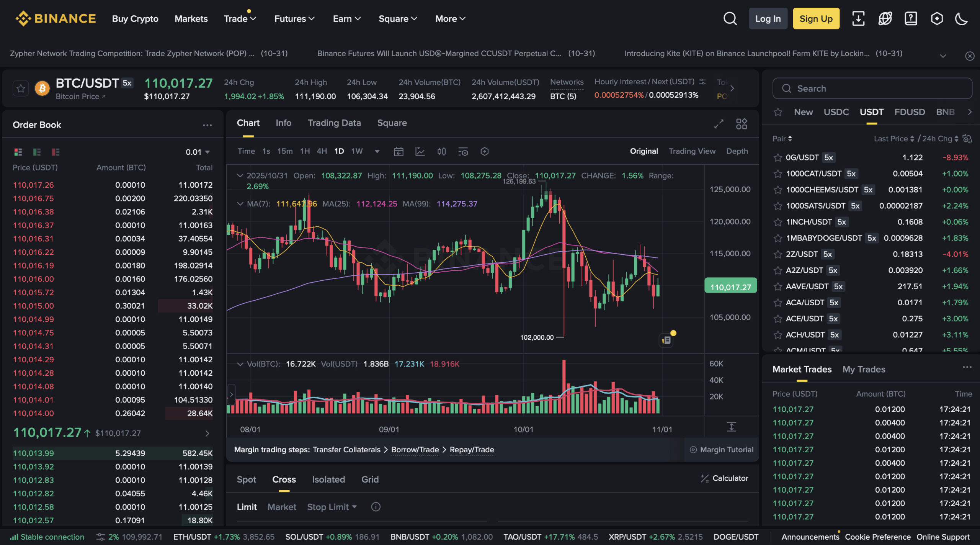Image resolution: width=980 pixels, height=545 pixels.
Task: Show asks only order book view
Action: tap(56, 152)
